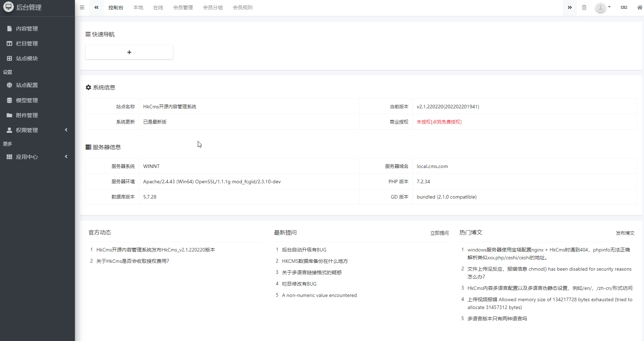The image size is (644, 341).
Task: Open 模型管理 with the database icon
Action: (27, 101)
